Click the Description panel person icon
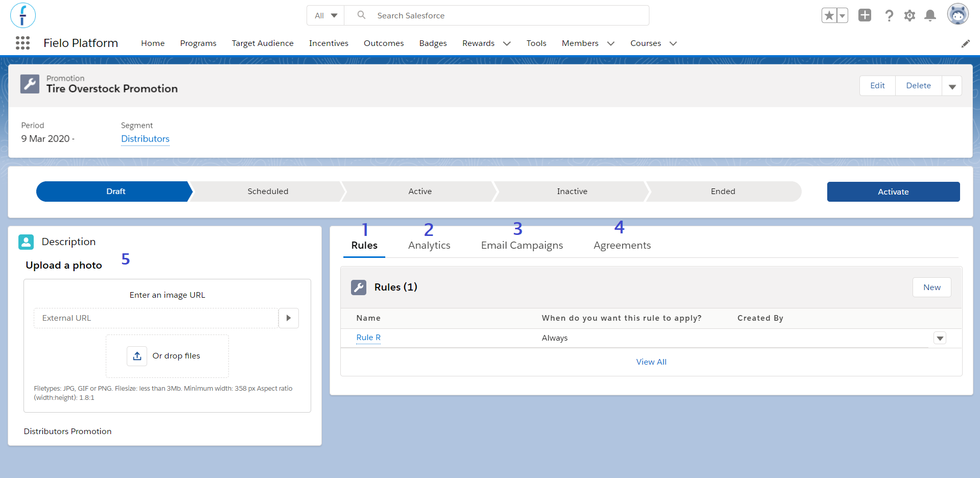 [x=26, y=242]
